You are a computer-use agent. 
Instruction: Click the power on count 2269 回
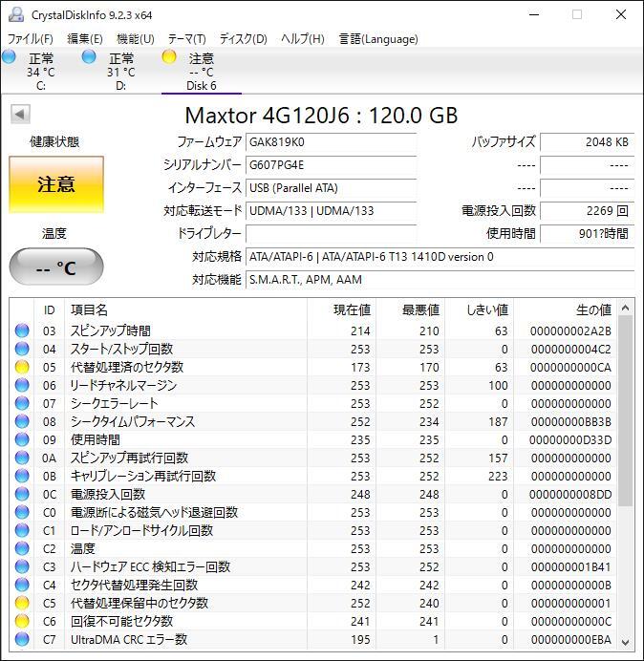pos(587,210)
